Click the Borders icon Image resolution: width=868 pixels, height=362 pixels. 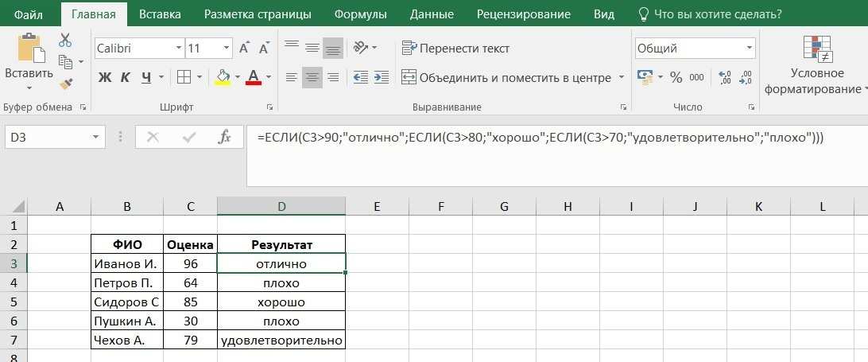click(184, 77)
